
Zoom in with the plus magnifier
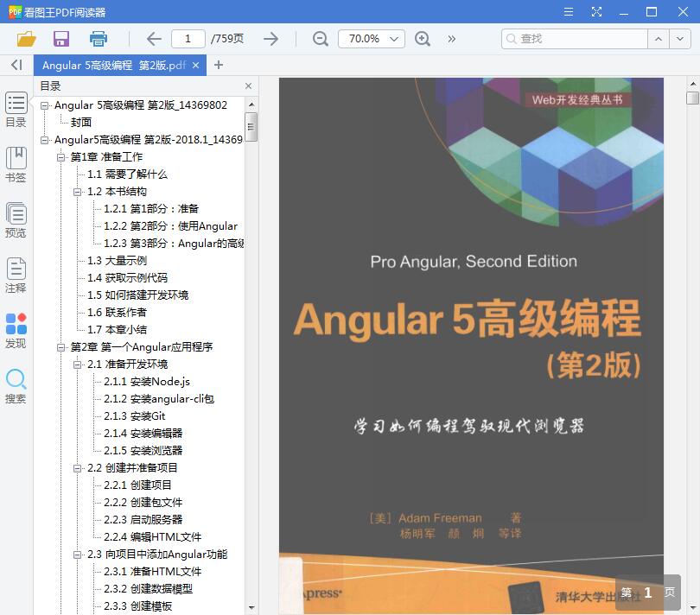click(x=423, y=39)
